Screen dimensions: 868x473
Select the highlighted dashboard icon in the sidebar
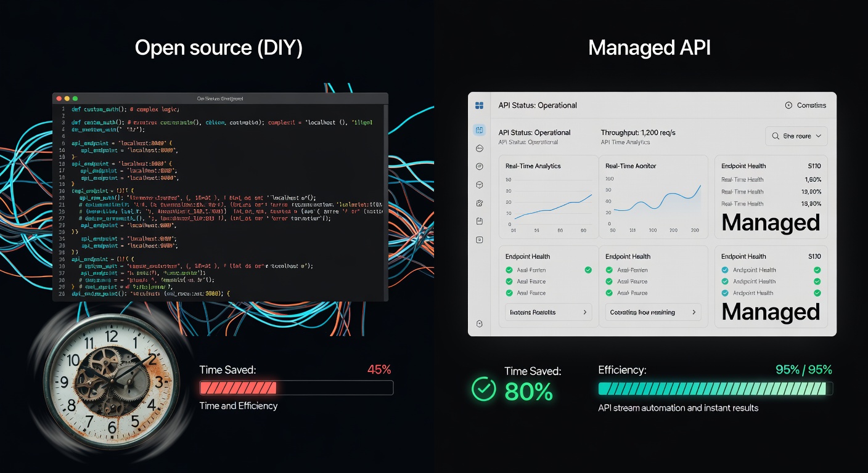pos(479,130)
